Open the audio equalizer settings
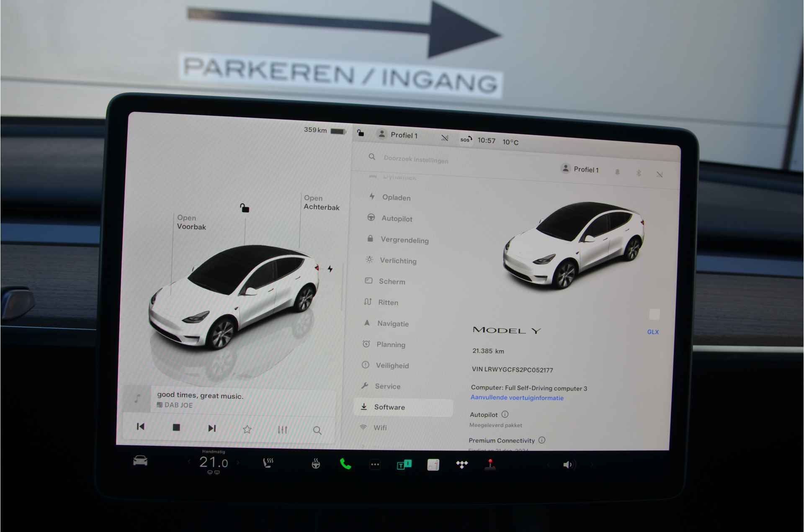 (283, 430)
